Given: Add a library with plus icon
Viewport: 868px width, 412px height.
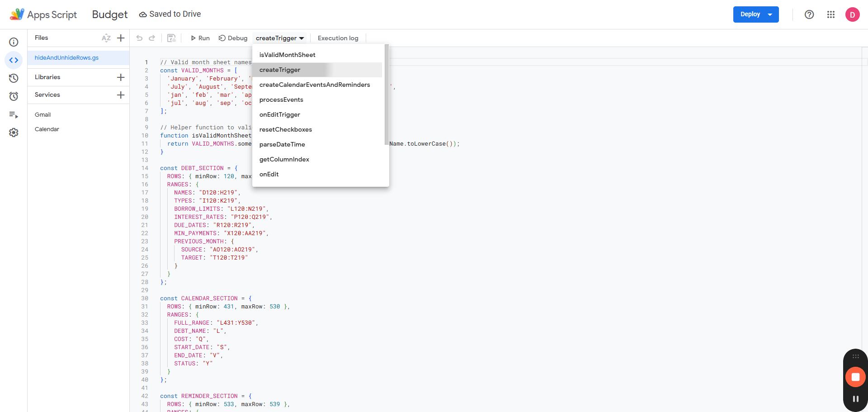Looking at the screenshot, I should click(121, 77).
